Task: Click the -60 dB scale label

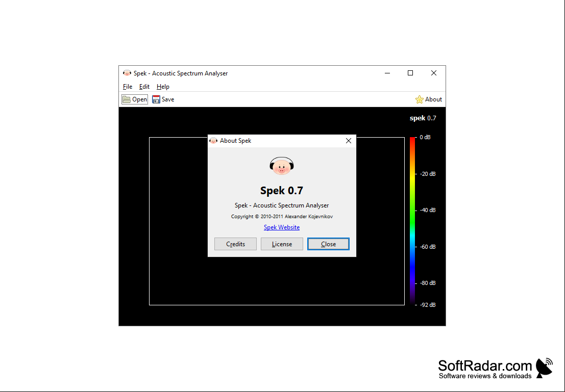Action: 428,247
